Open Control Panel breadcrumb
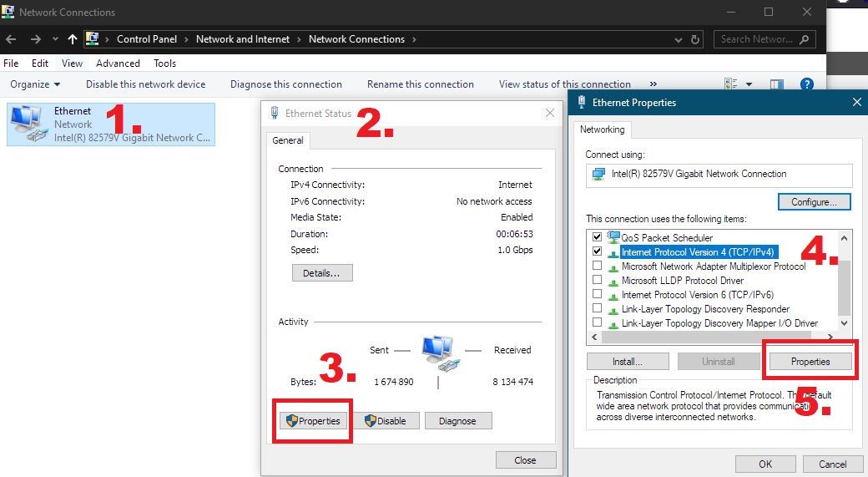Screen dimensions: 868x477 pyautogui.click(x=147, y=39)
